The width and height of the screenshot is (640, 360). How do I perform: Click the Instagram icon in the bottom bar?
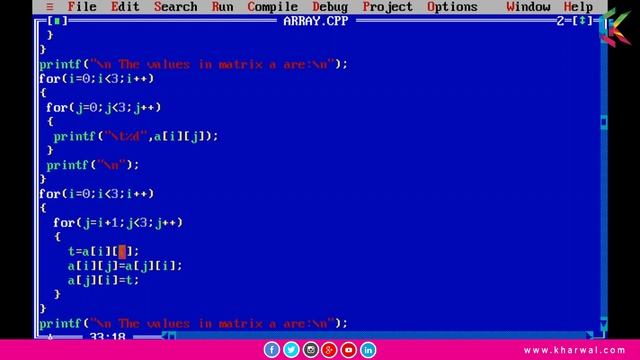tap(311, 350)
